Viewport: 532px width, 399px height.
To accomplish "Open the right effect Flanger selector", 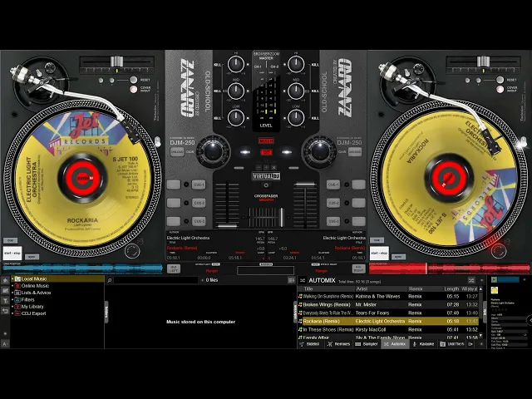I will 322,271.
